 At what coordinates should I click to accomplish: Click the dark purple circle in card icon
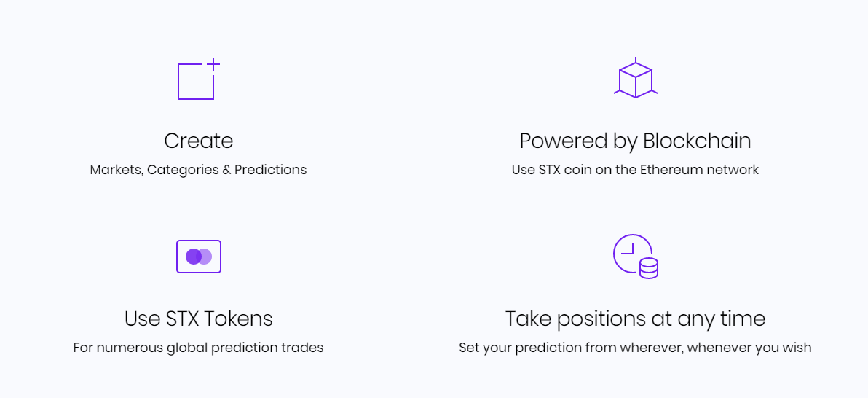[x=193, y=257]
